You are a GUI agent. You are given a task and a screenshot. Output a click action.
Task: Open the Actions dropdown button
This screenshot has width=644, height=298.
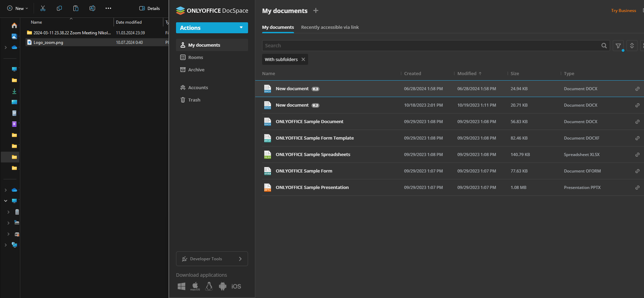pos(212,28)
